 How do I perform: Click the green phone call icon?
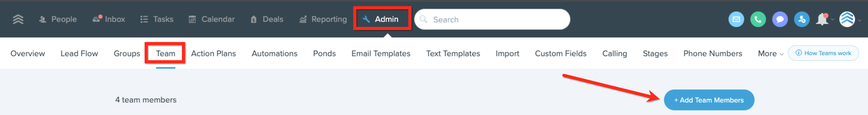coord(758,20)
